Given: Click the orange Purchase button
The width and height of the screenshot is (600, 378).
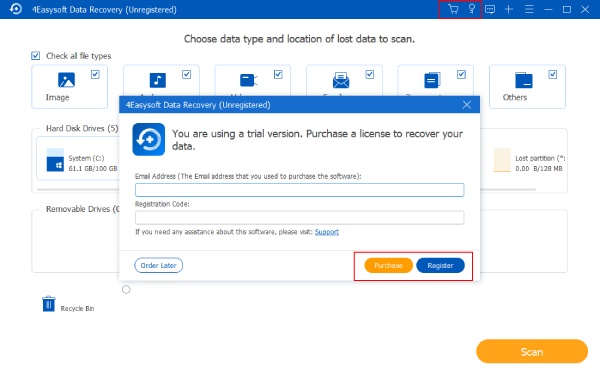Looking at the screenshot, I should coord(388,266).
